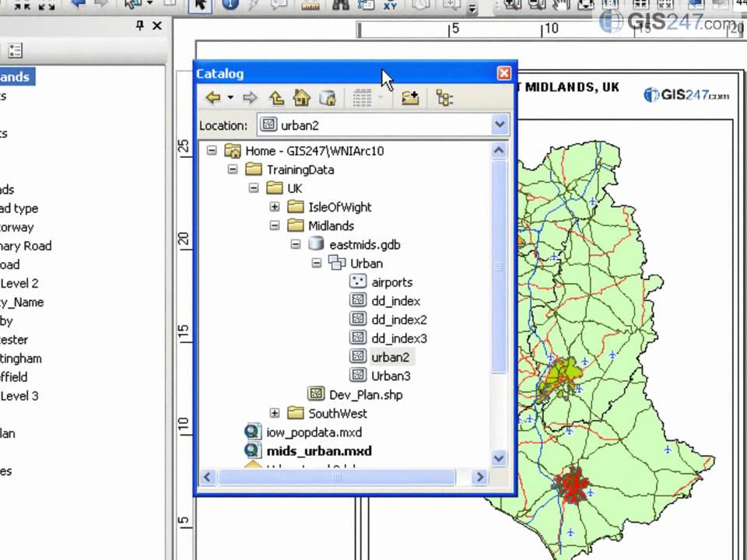Click the iow_popdata.mxd document icon

252,432
